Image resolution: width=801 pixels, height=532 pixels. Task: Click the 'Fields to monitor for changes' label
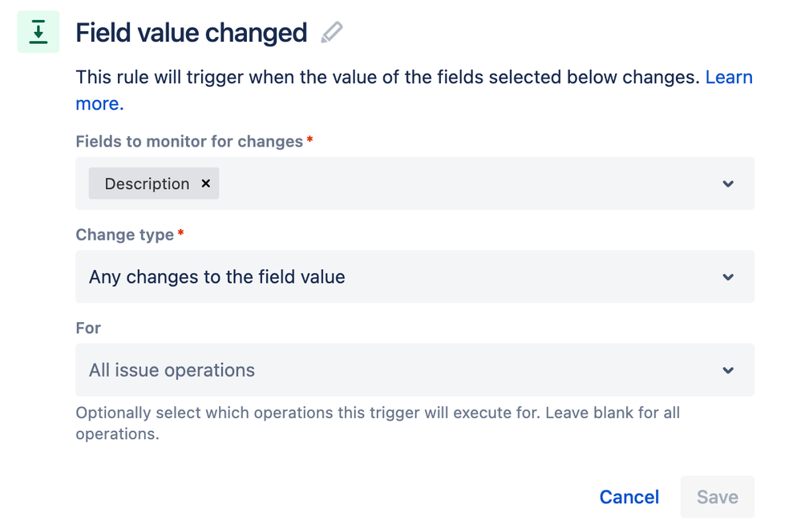(189, 142)
